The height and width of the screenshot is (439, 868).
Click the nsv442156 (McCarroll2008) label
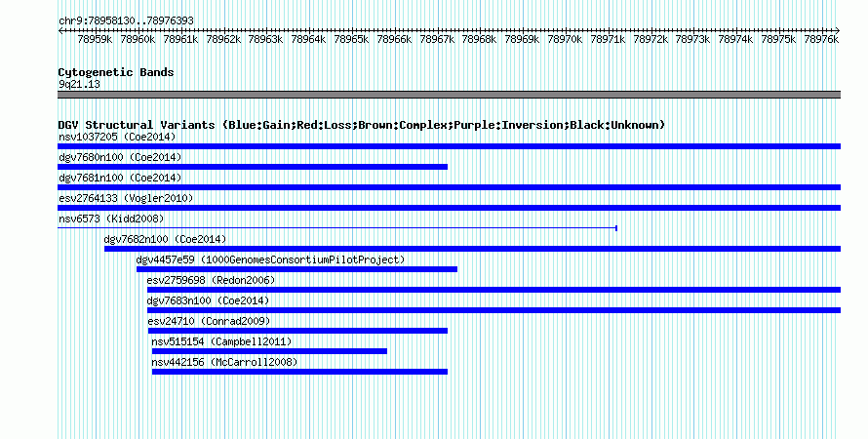(x=224, y=362)
